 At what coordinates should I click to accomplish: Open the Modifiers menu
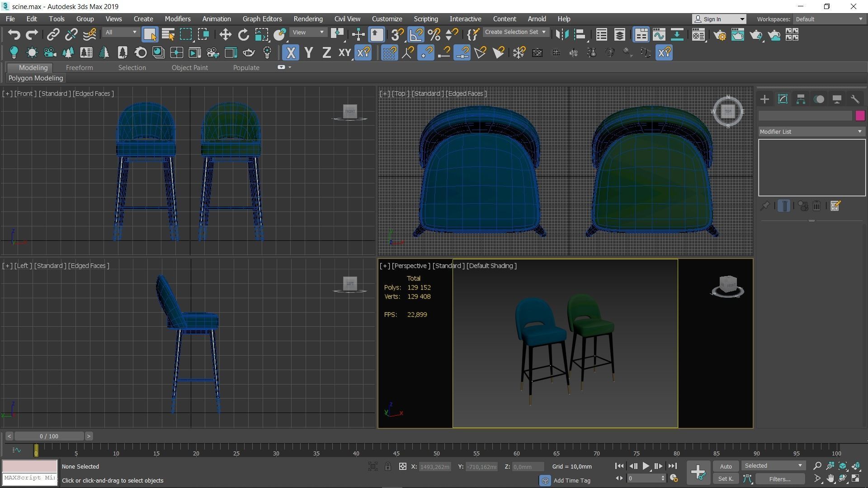[178, 19]
